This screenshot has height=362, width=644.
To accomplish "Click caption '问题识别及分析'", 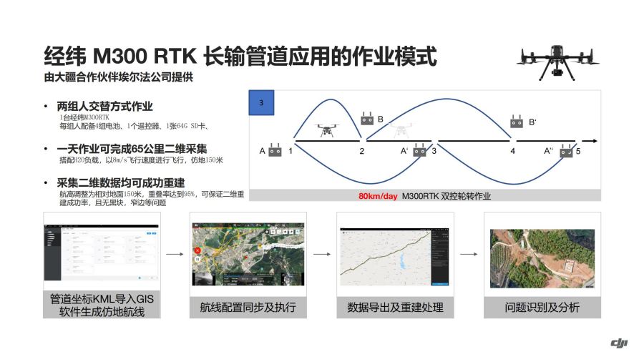I will click(x=542, y=307).
